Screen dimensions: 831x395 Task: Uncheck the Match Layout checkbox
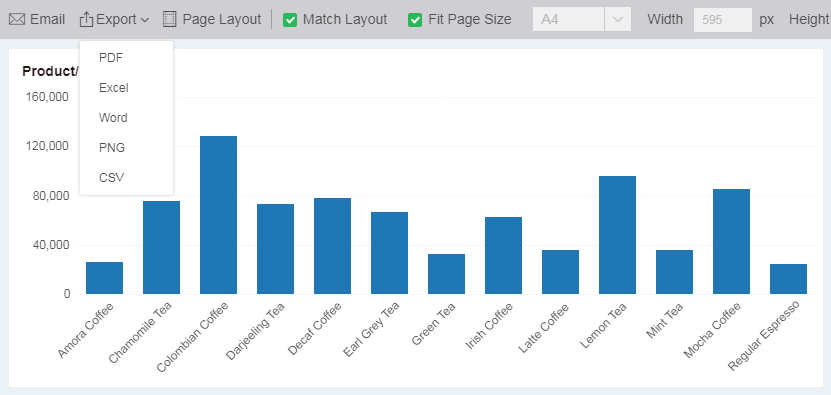coord(290,20)
